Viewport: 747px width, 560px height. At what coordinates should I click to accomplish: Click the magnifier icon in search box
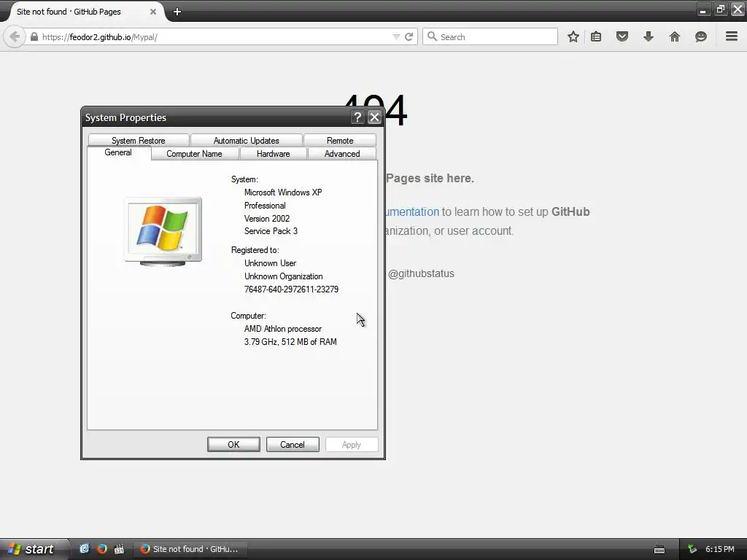click(x=432, y=36)
